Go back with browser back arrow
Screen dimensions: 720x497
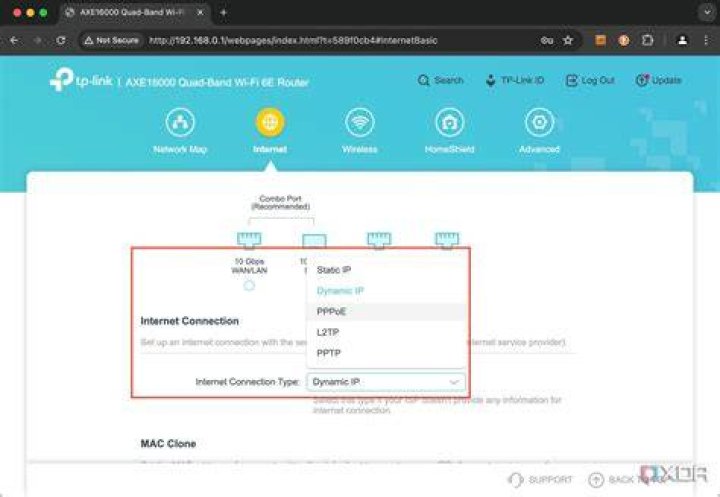pos(14,40)
